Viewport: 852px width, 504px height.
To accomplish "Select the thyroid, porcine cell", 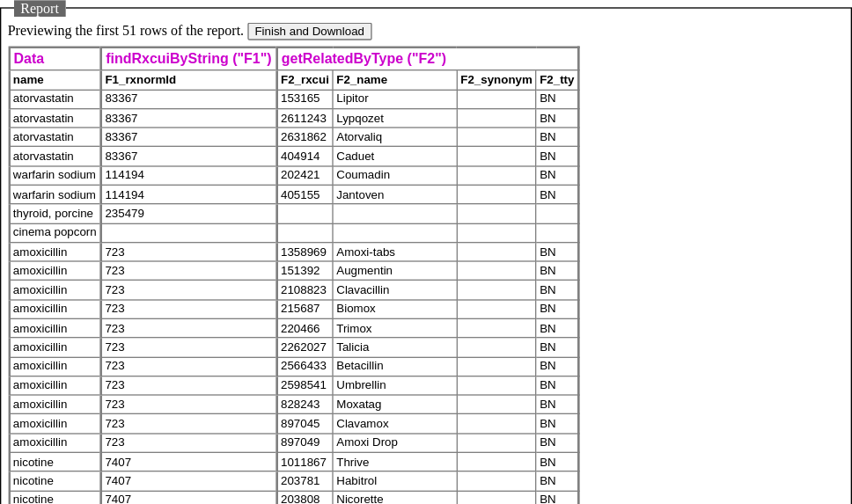I will click(x=55, y=214).
